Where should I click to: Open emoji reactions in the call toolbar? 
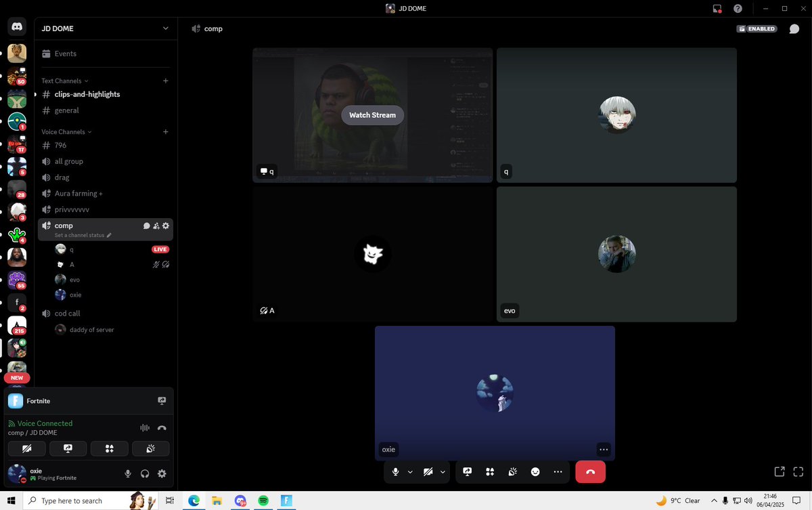click(535, 471)
